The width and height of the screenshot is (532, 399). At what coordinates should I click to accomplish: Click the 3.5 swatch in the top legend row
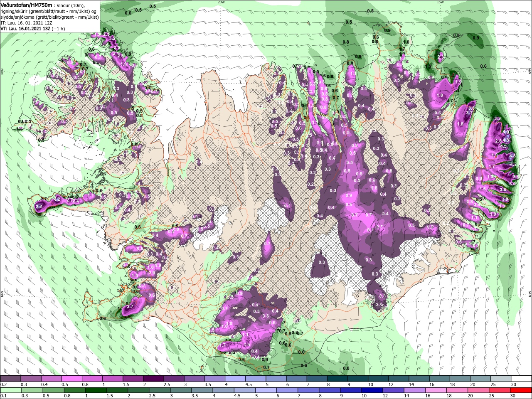click(214, 379)
